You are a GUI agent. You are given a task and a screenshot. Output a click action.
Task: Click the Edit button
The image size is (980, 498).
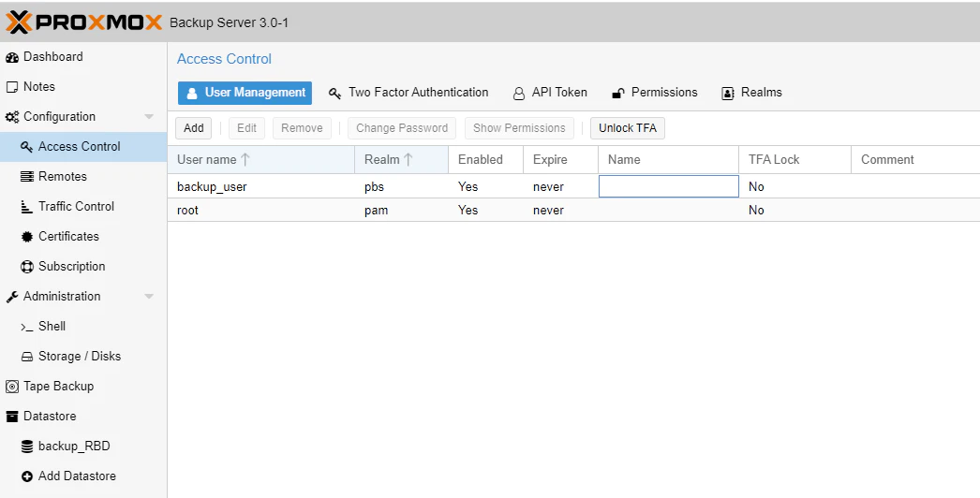pos(247,128)
